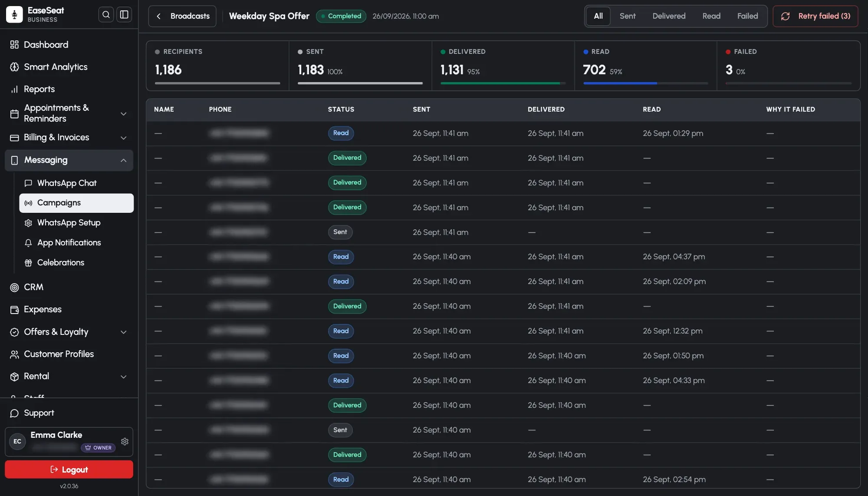The height and width of the screenshot is (496, 868).
Task: Click the back chevron in Broadcasts button
Action: pos(158,16)
